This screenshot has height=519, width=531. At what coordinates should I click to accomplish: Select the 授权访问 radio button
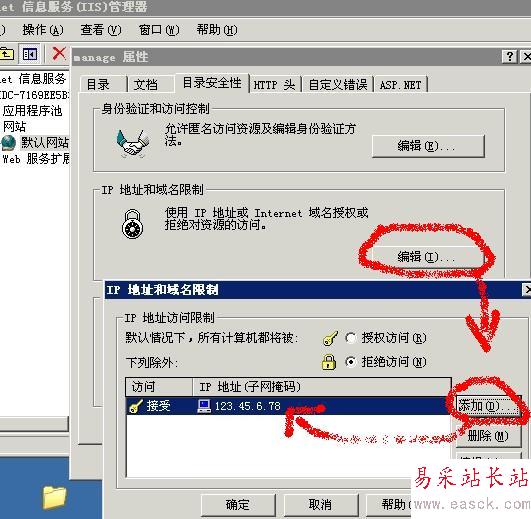(x=351, y=338)
